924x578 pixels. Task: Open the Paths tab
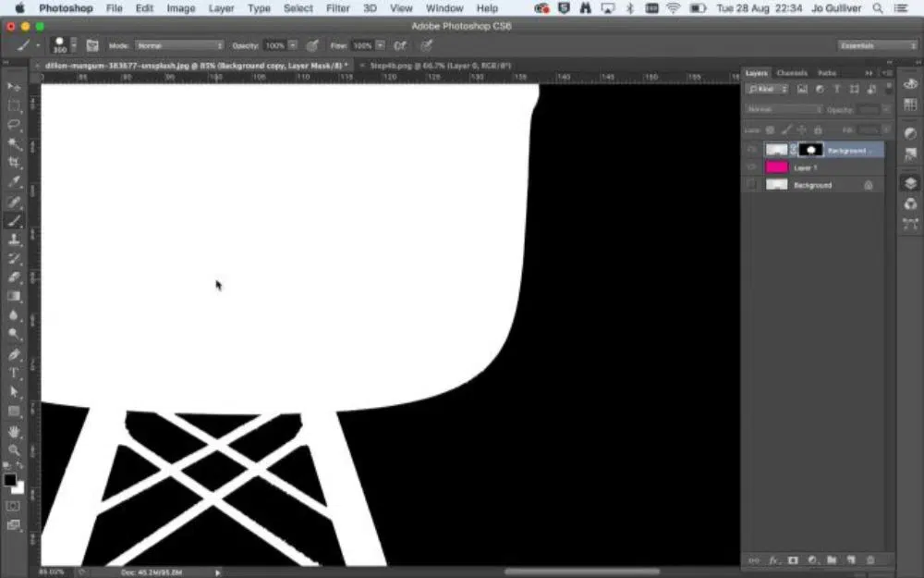click(x=827, y=73)
